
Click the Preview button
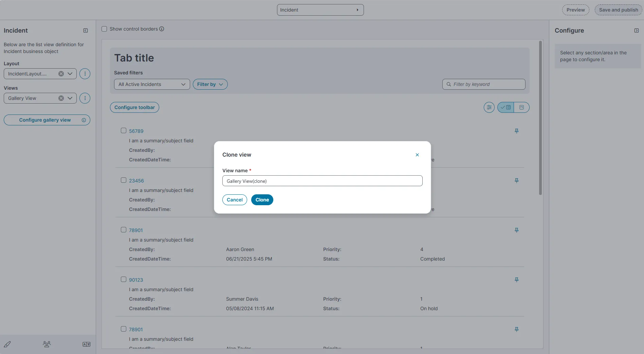click(575, 10)
